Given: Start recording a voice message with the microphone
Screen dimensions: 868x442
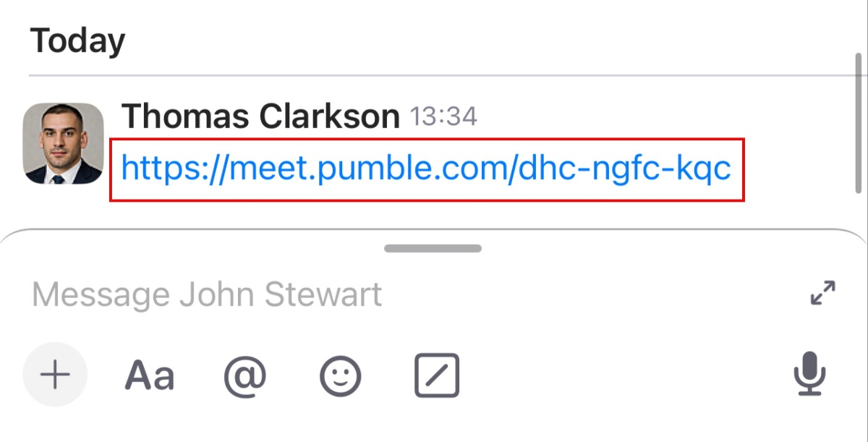Looking at the screenshot, I should point(810,374).
